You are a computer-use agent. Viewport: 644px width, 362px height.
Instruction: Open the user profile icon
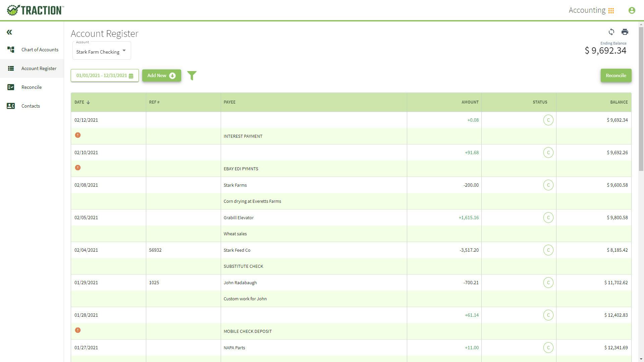point(632,10)
